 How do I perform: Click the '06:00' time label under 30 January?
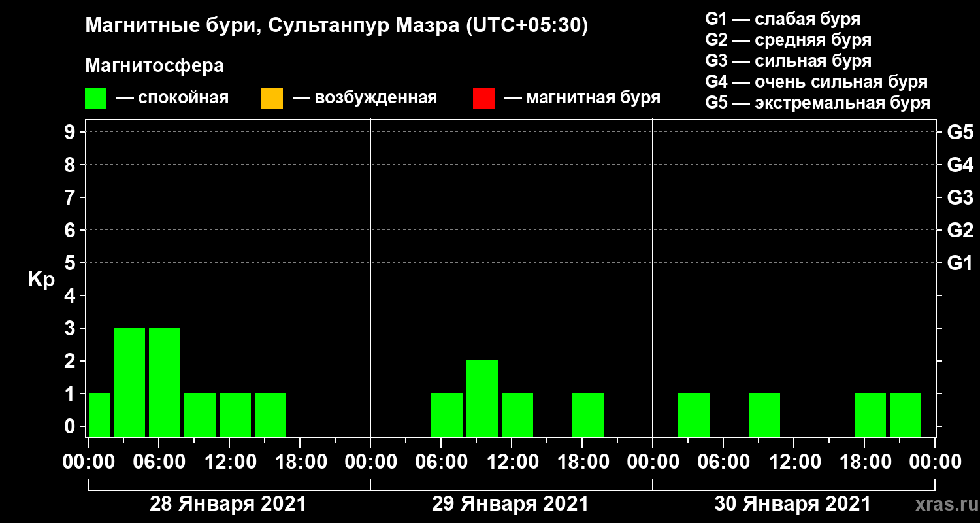click(x=723, y=462)
